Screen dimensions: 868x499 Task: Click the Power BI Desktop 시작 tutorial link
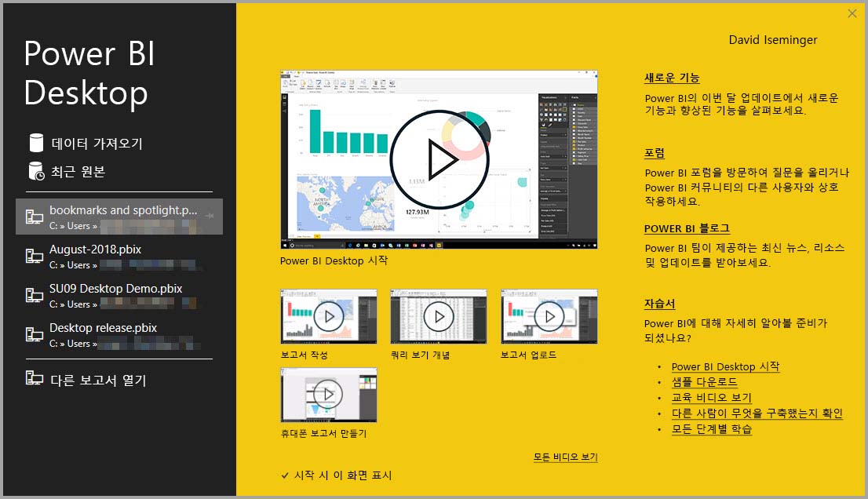click(x=726, y=366)
